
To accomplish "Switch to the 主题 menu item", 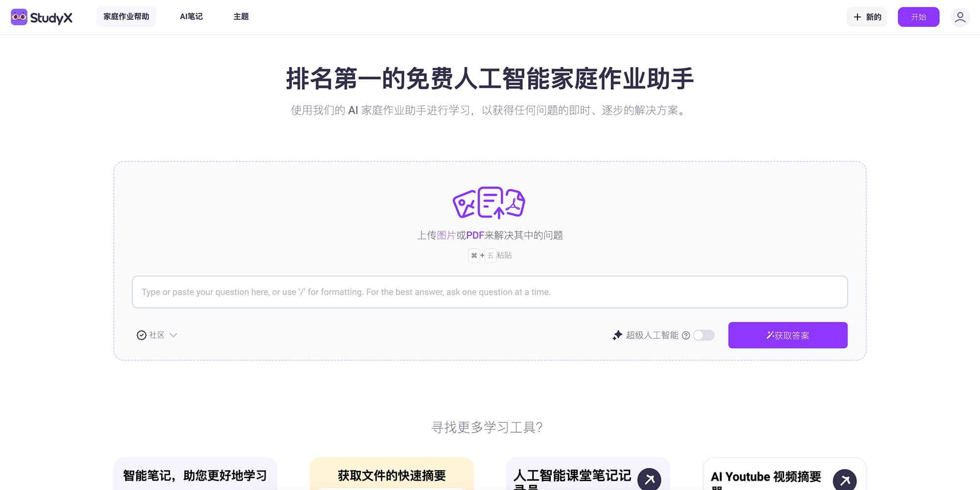I will click(241, 16).
